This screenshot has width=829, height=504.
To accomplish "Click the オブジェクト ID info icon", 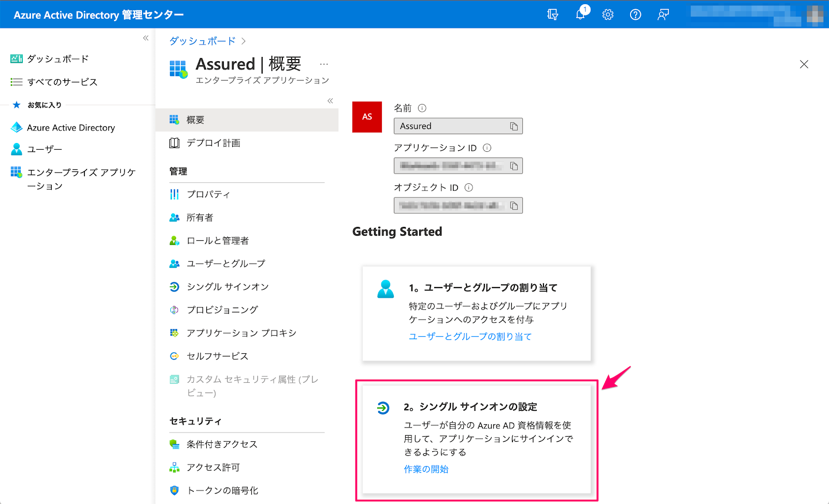I will 469,188.
